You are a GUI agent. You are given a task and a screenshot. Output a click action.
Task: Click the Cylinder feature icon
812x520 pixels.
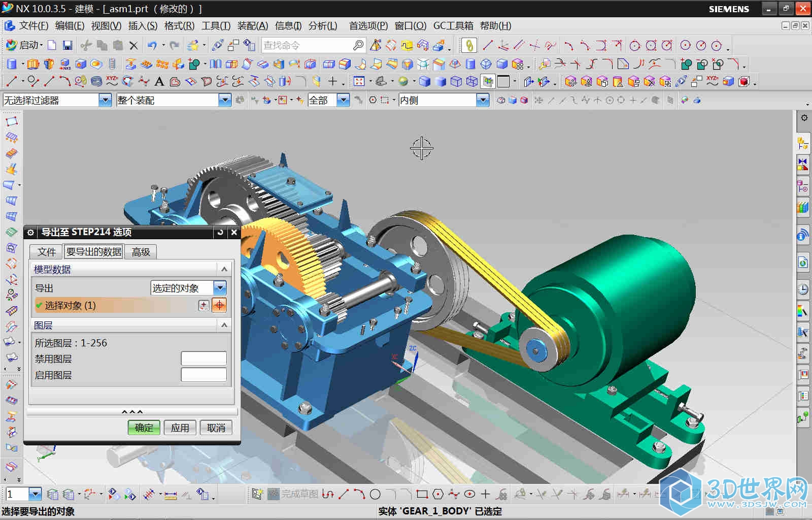[x=11, y=64]
